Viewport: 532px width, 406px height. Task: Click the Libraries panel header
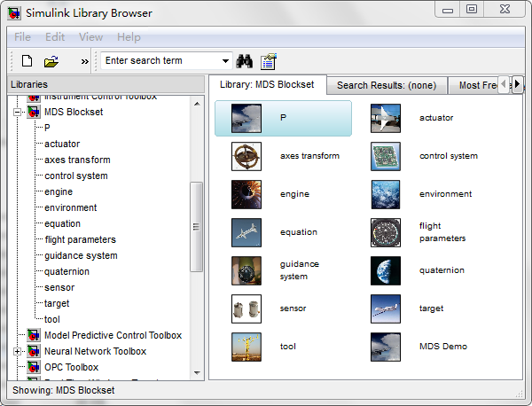coord(106,84)
